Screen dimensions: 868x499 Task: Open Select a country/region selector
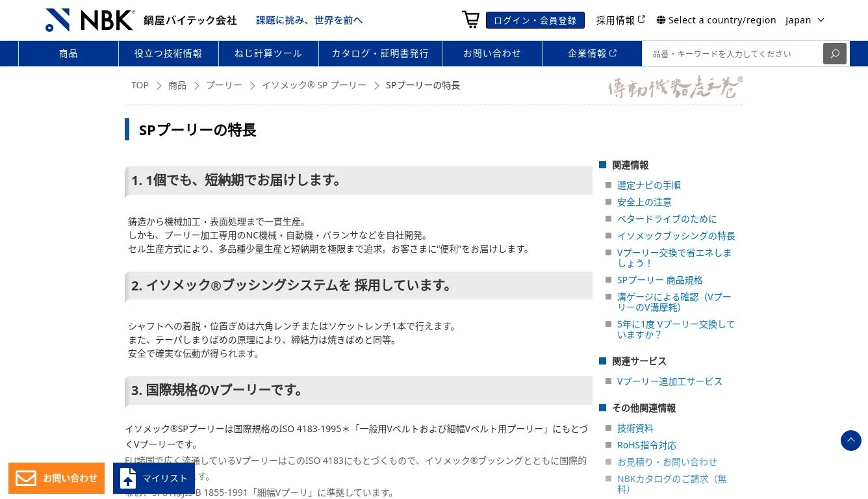click(716, 20)
